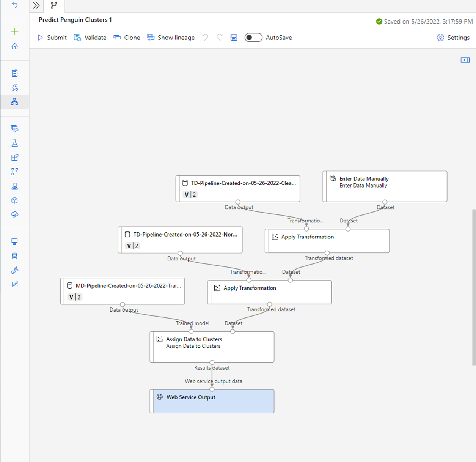The width and height of the screenshot is (476, 462).
Task: Expand the sidebar with double chevron
Action: tap(36, 5)
